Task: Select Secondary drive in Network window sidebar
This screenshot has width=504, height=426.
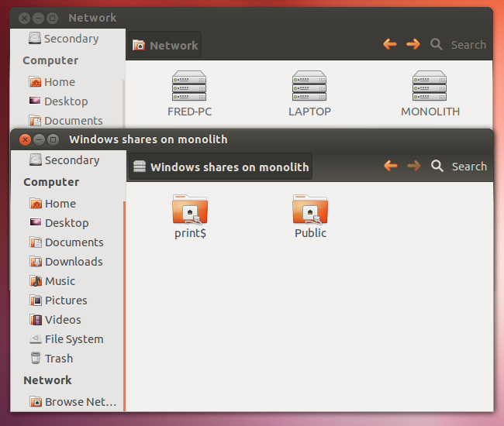Action: tap(64, 38)
